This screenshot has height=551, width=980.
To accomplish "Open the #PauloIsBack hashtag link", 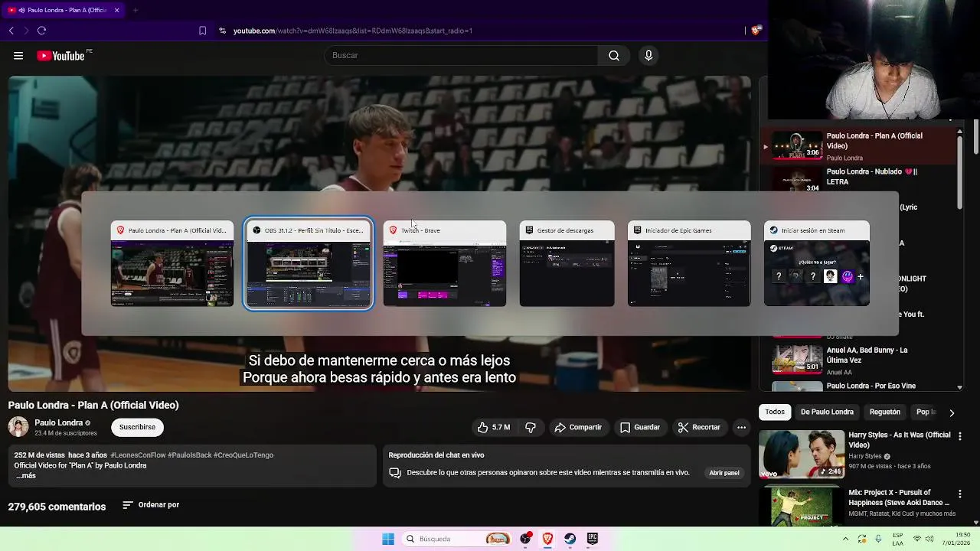I will (189, 455).
